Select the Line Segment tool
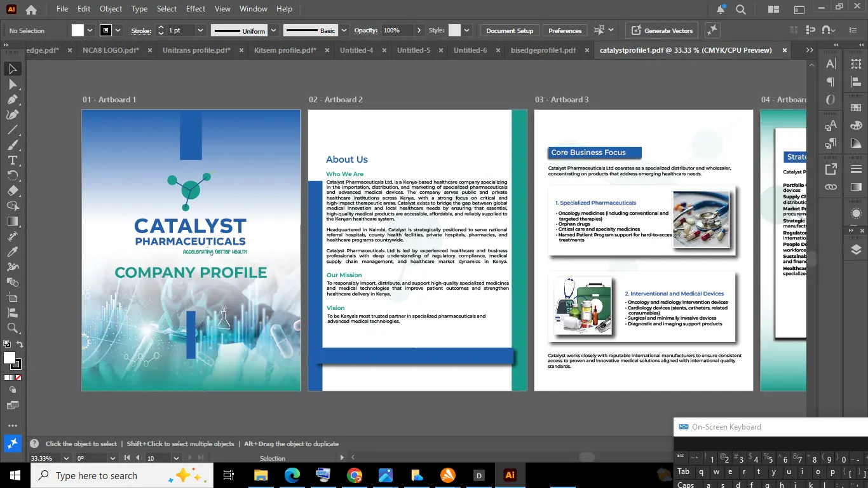The width and height of the screenshot is (868, 488). pyautogui.click(x=13, y=130)
